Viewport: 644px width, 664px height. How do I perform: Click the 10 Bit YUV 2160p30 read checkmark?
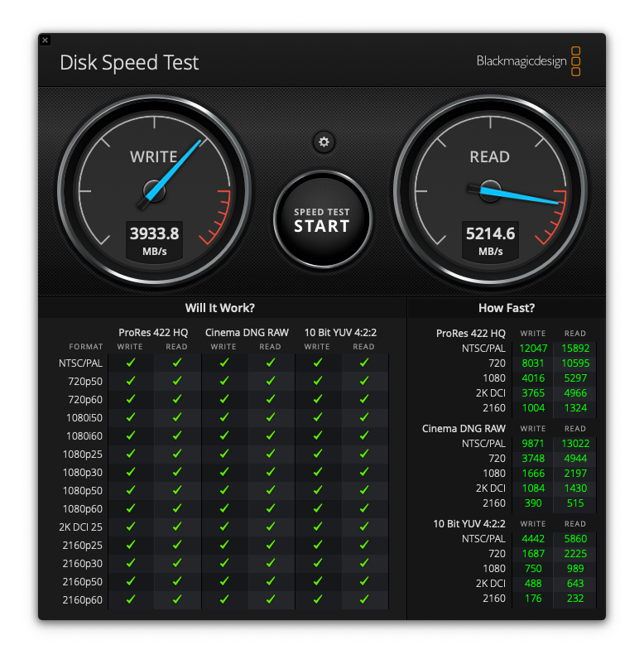(364, 563)
